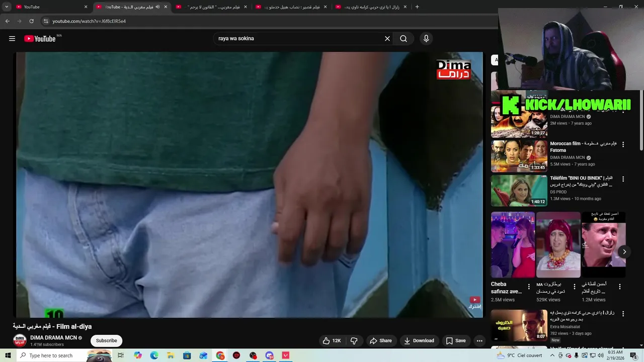Open زلزال video options menu
This screenshot has height=362, width=644.
(x=623, y=314)
